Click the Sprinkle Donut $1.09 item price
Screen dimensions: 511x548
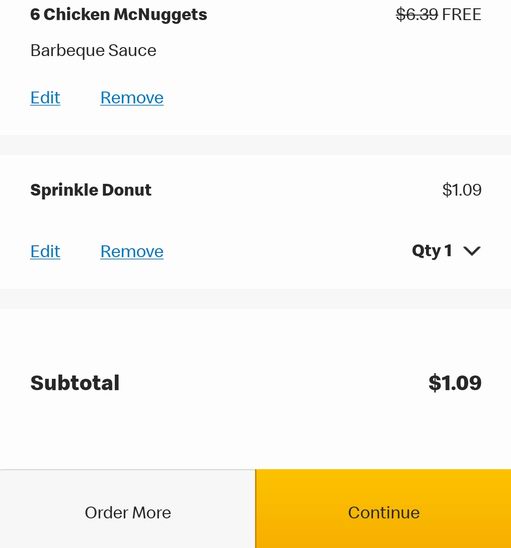pos(462,190)
